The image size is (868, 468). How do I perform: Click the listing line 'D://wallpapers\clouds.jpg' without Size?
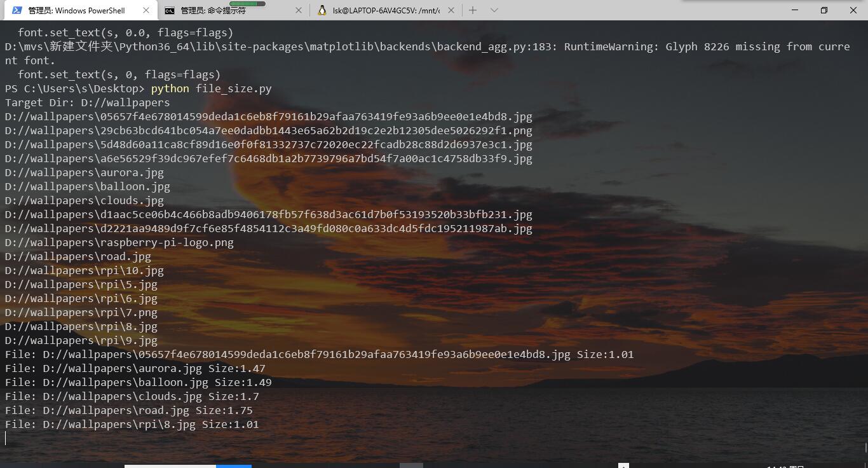coord(85,200)
